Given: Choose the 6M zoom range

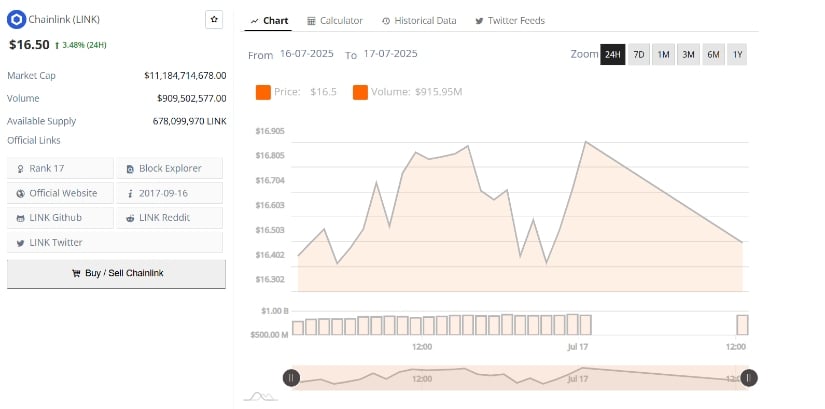Looking at the screenshot, I should click(713, 54).
